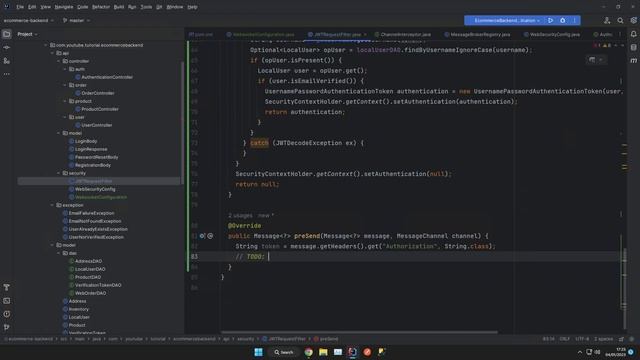Open the Navigate menu
640x360 pixels.
click(x=64, y=7)
